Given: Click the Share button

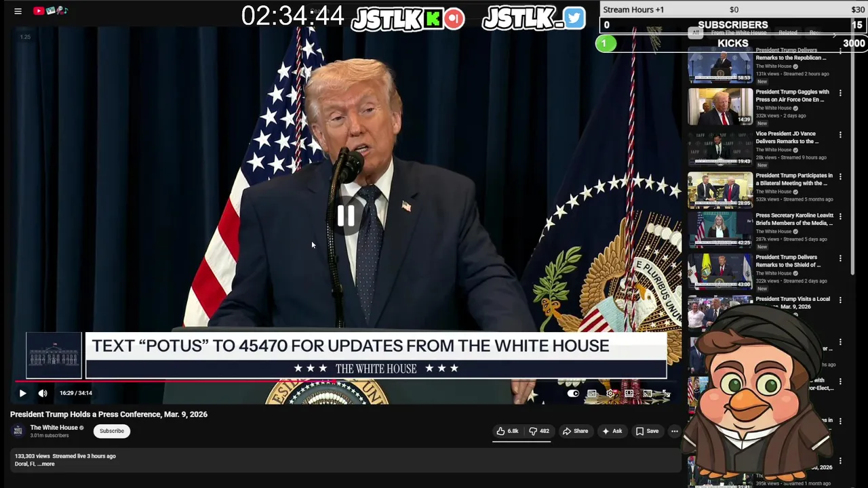Looking at the screenshot, I should pos(575,431).
